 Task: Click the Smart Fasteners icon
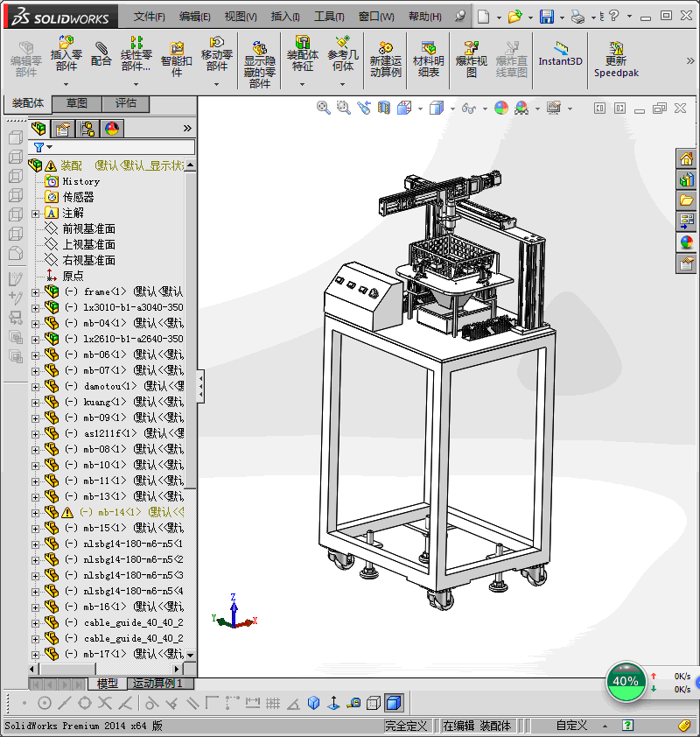(176, 60)
